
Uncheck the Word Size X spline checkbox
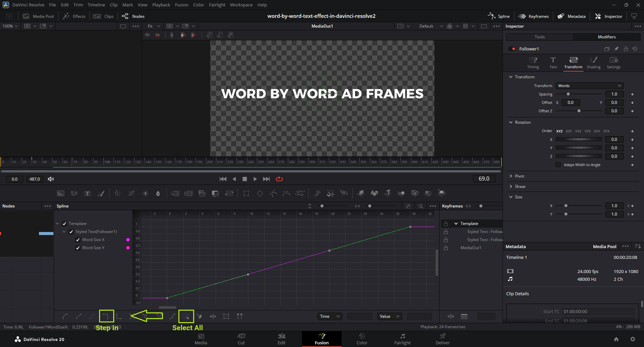coord(78,240)
